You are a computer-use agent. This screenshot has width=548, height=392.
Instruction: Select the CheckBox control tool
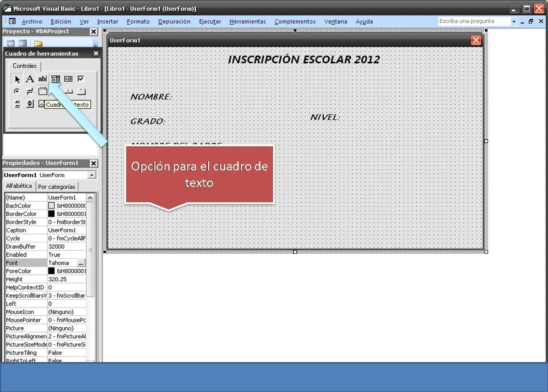81,79
